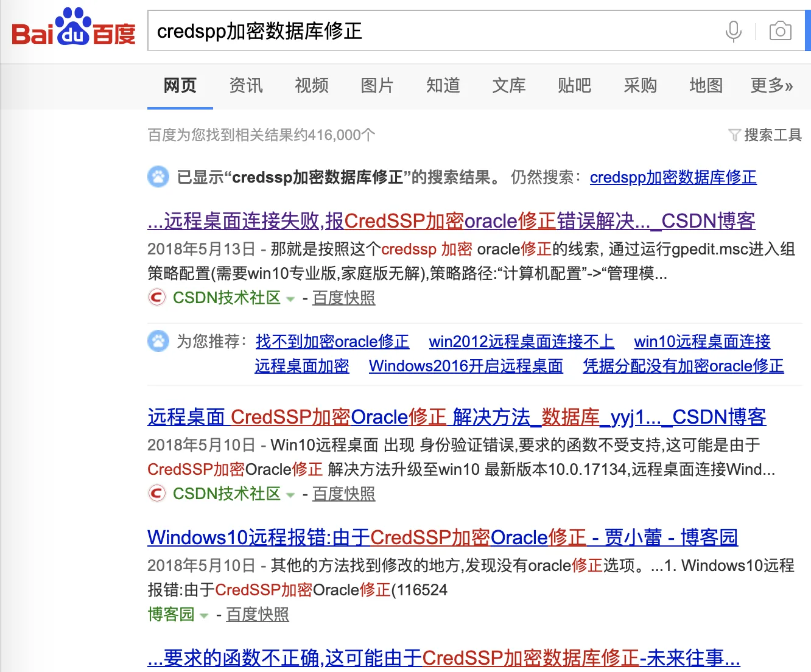Open suggestion win2012远程桌面连接不上
The image size is (811, 672).
tap(522, 341)
